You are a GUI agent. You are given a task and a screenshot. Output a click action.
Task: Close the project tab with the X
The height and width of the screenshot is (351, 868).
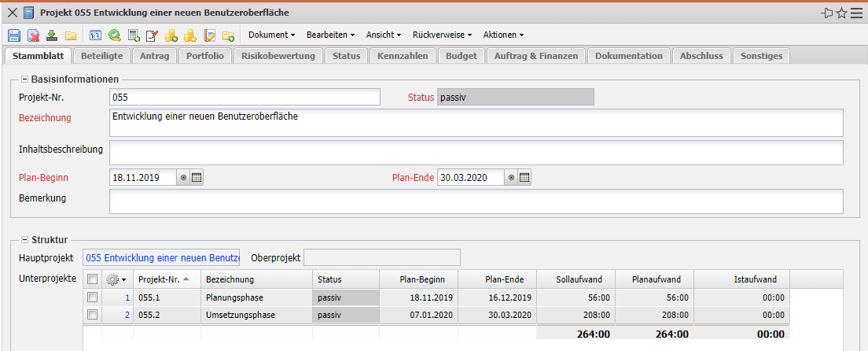point(12,13)
